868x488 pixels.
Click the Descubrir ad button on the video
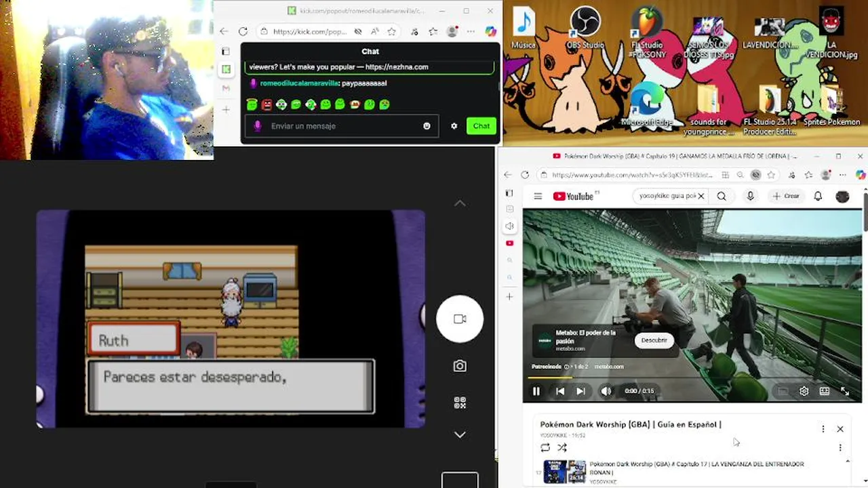coord(654,340)
